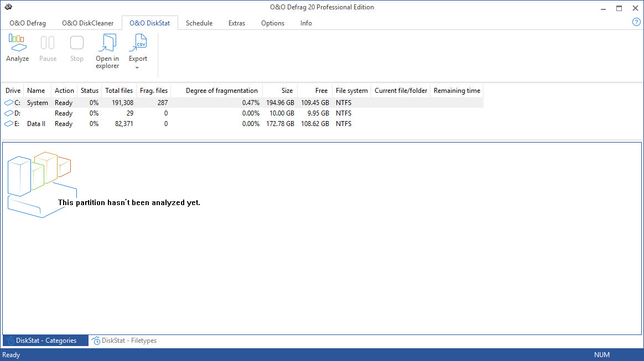644x361 pixels.
Task: Expand the Export dropdown arrow
Action: (138, 68)
